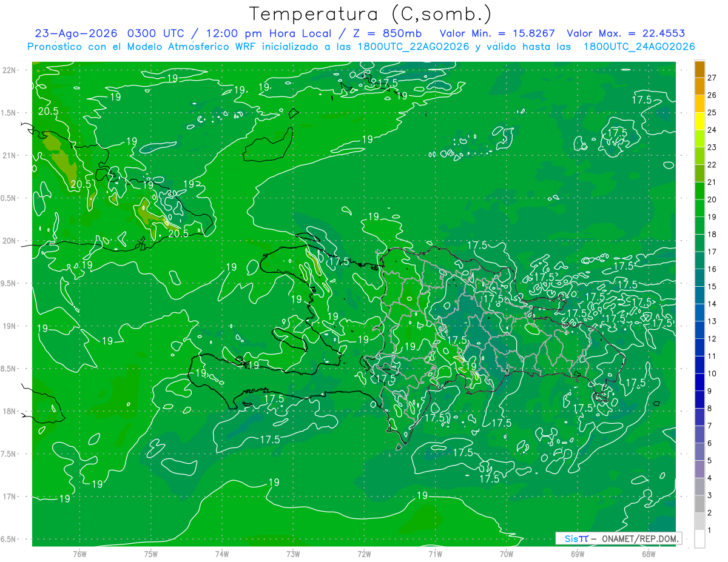Click the legend scale value "22"

click(x=712, y=165)
